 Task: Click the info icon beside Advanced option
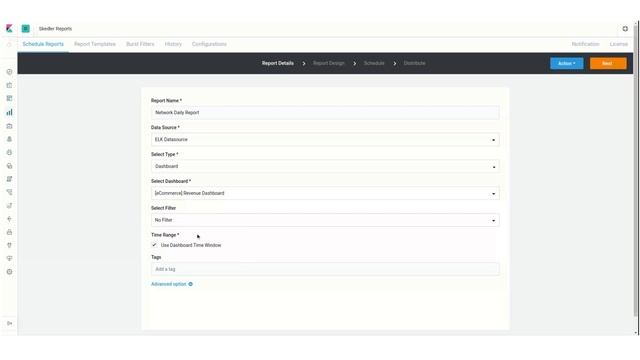click(191, 284)
